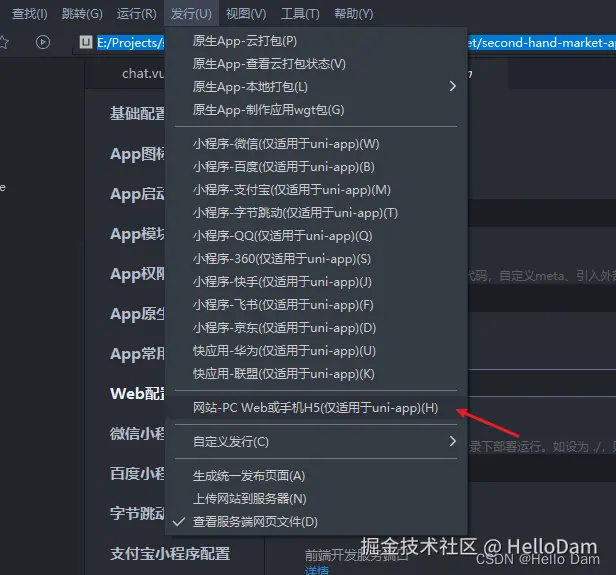Open App原生 configuration section
Viewport: 616px width, 575px height.
point(137,314)
